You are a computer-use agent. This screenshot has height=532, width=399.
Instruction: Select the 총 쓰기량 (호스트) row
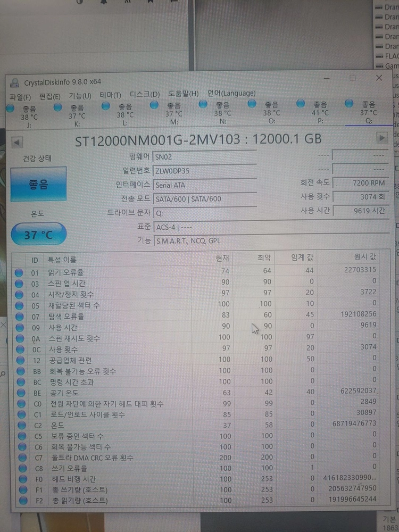tap(198, 489)
